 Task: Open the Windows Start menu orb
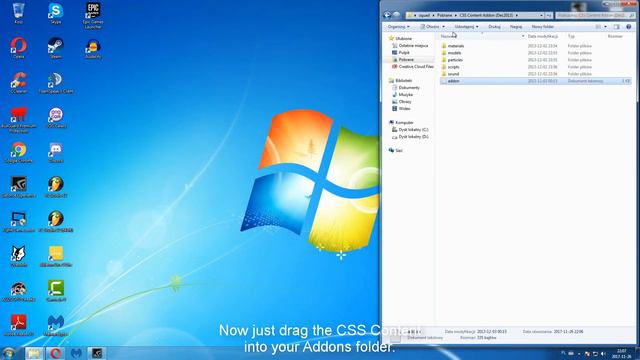click(x=9, y=353)
